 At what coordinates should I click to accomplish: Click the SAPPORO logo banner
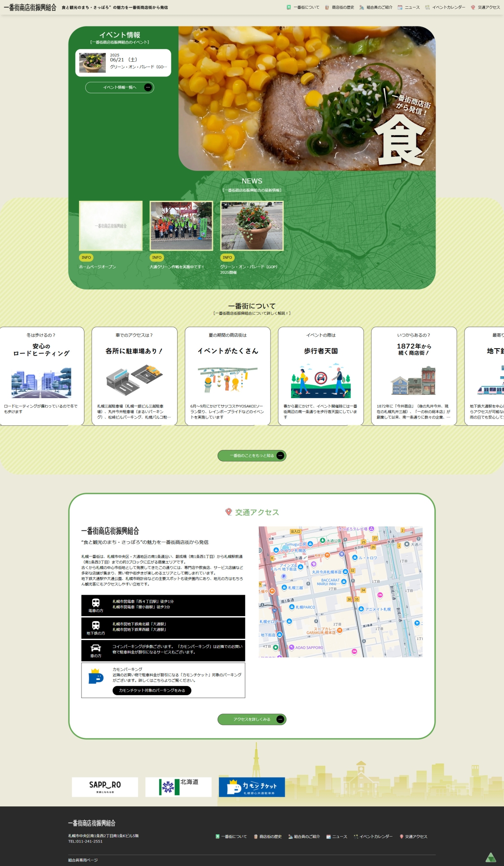click(x=105, y=787)
